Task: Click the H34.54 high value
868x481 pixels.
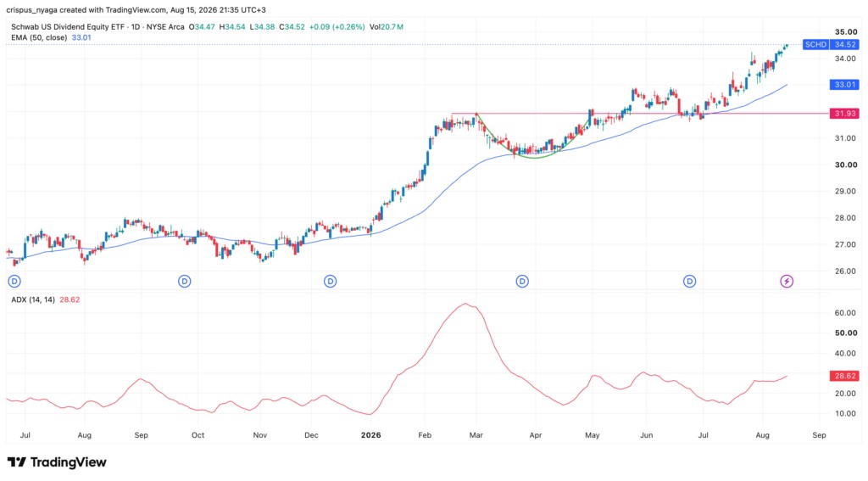Action: click(x=232, y=26)
